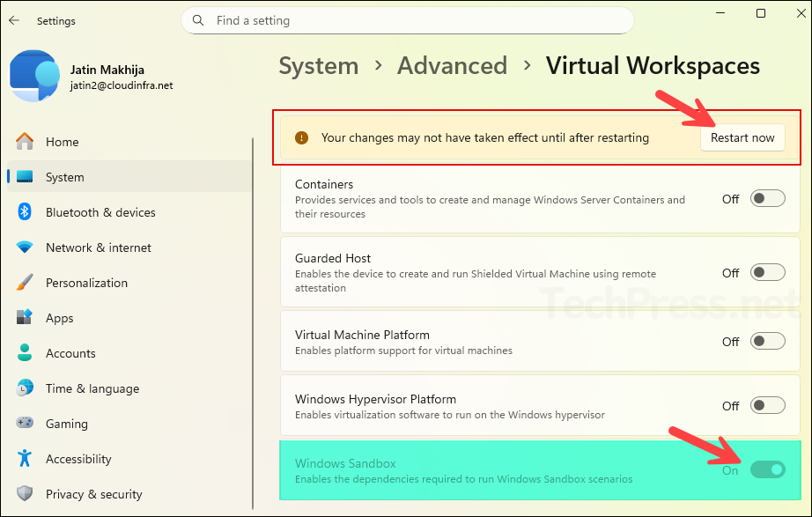Turn on Guarded Host

tap(766, 271)
